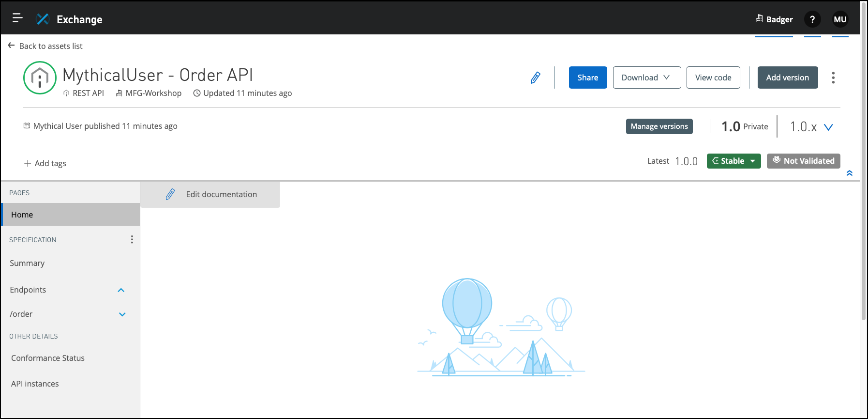Click the View code button
This screenshot has height=419, width=868.
713,78
